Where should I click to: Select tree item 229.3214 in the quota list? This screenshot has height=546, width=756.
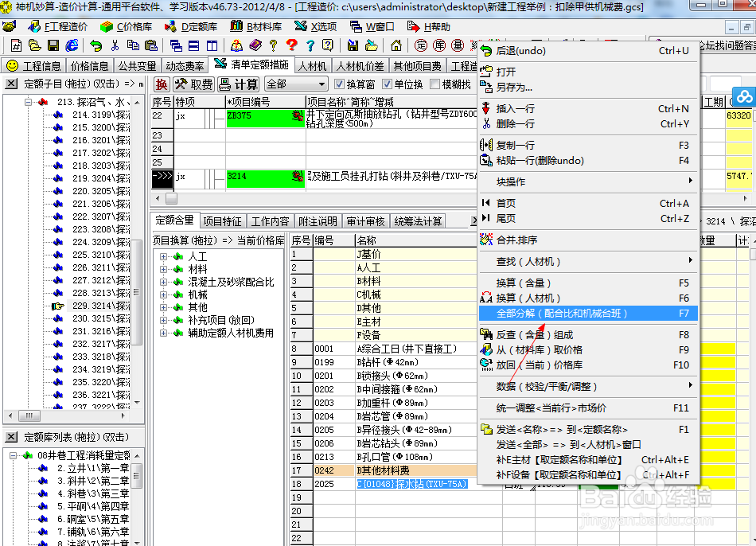101,306
